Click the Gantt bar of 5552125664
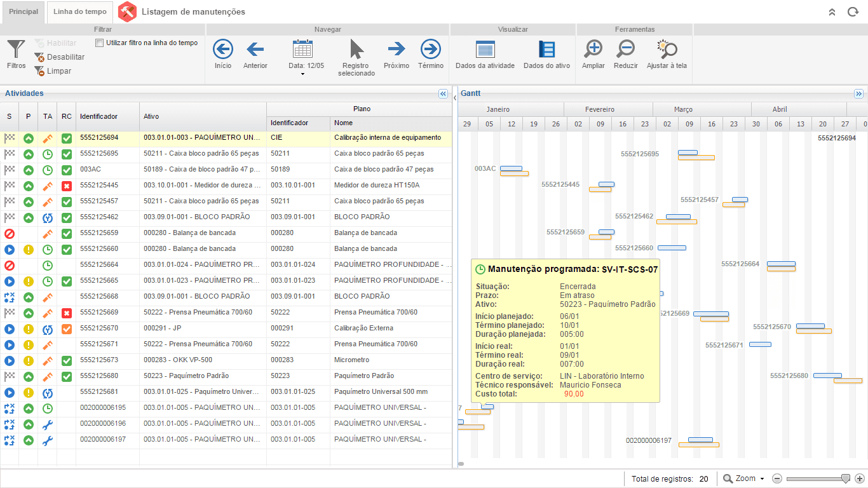The image size is (868, 488). 781,266
